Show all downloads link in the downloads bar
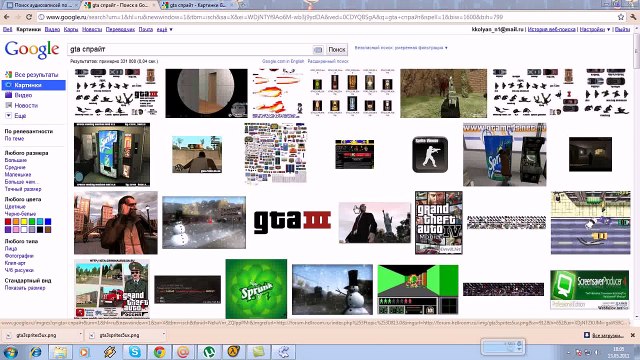640x360 pixels. click(x=607, y=336)
